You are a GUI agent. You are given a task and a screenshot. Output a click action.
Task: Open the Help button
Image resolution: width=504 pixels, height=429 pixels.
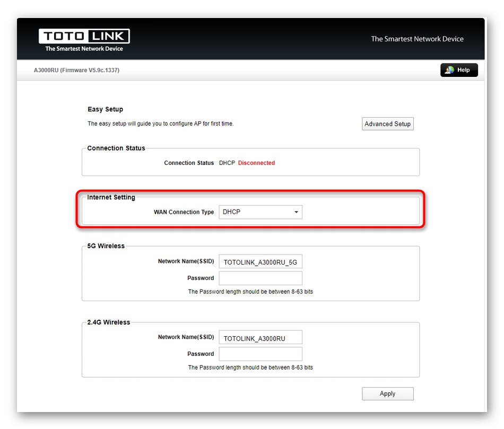click(459, 70)
